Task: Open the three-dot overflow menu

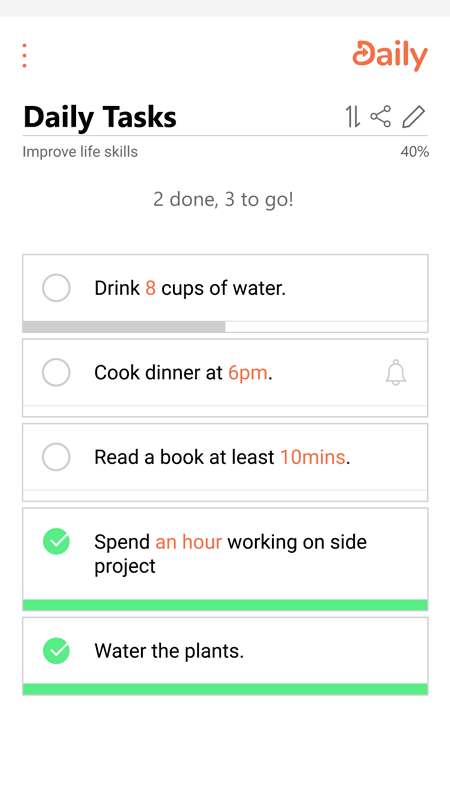Action: (24, 56)
